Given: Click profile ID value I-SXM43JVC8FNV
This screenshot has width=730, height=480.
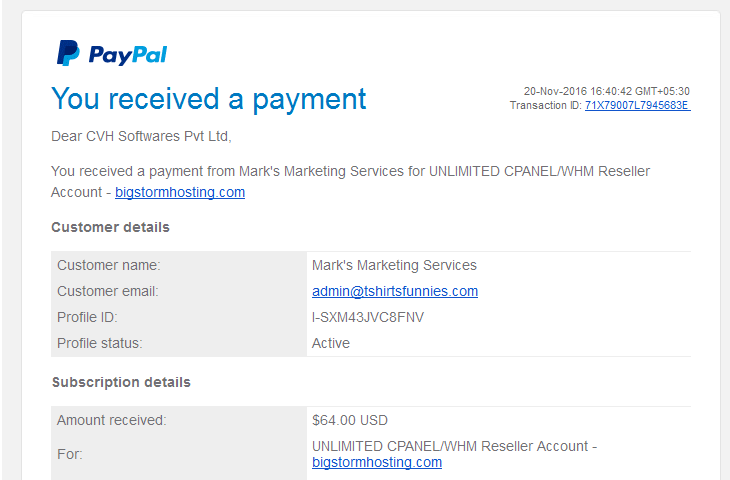Looking at the screenshot, I should pyautogui.click(x=368, y=318).
